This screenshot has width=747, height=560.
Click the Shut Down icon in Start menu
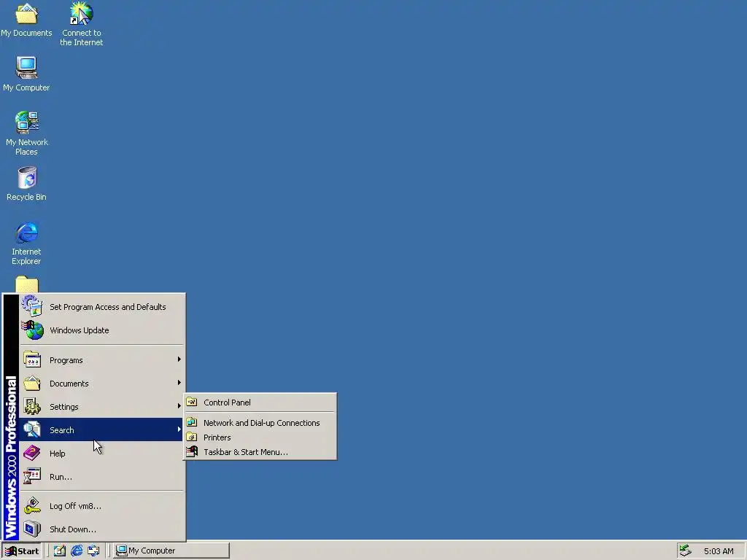point(32,529)
